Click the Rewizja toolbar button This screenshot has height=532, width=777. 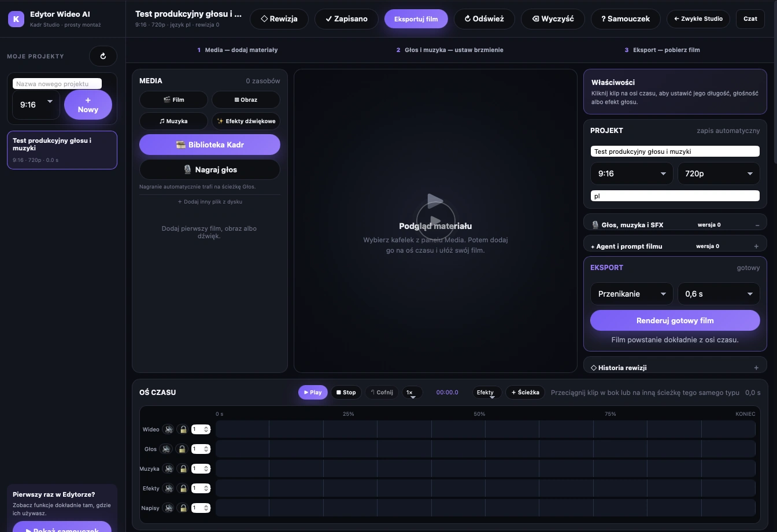pos(279,19)
